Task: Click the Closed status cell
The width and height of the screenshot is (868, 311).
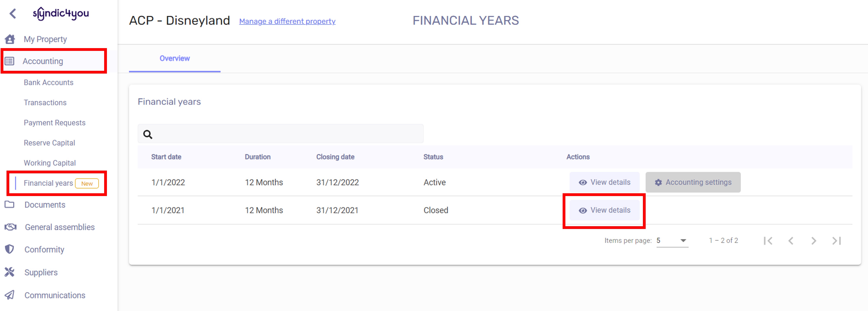Action: 436,210
